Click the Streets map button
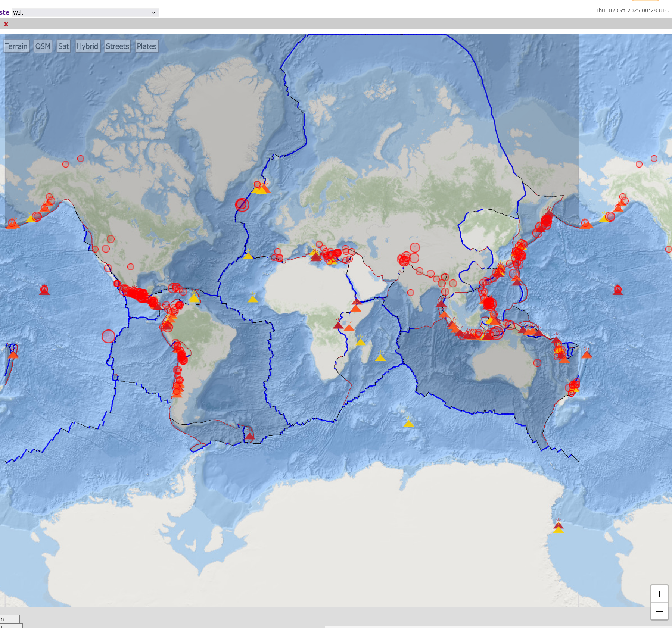672x628 pixels. [x=117, y=46]
